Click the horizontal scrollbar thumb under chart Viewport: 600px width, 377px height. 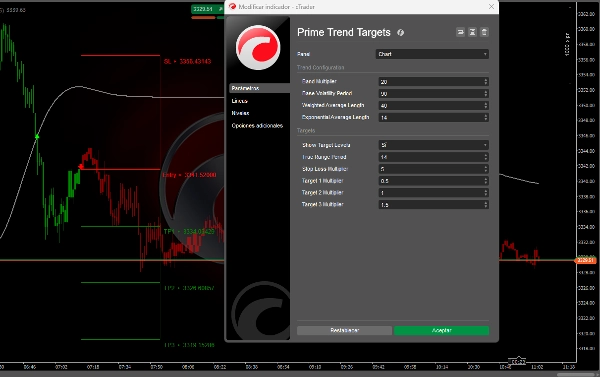click(576, 374)
